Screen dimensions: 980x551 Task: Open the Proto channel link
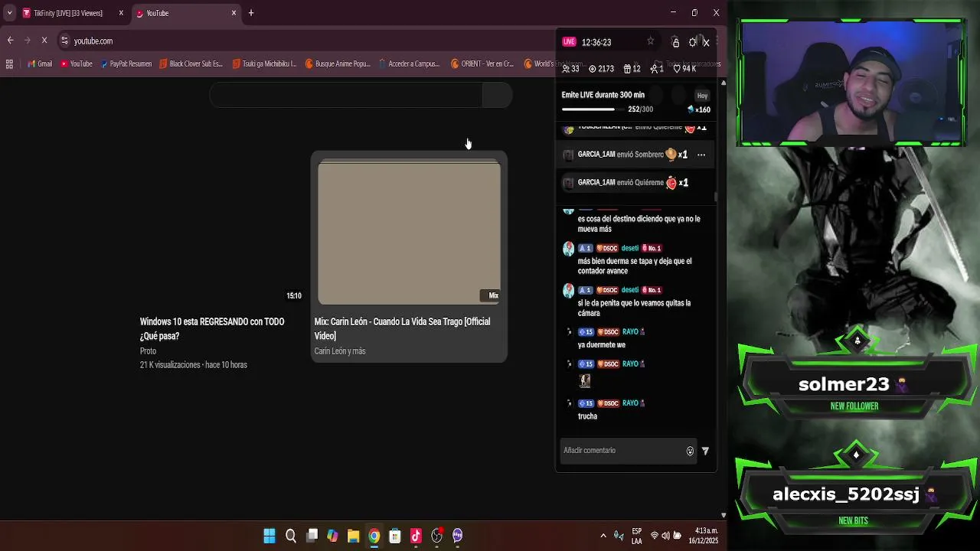(148, 351)
